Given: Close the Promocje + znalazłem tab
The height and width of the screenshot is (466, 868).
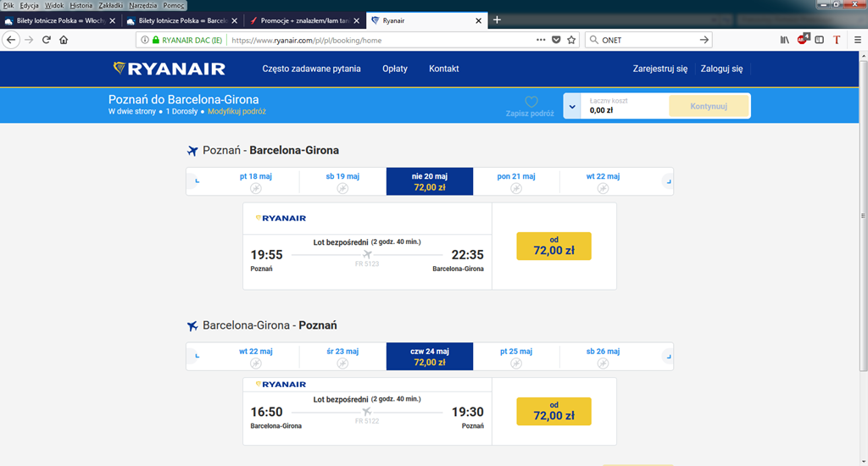Looking at the screenshot, I should pyautogui.click(x=357, y=20).
